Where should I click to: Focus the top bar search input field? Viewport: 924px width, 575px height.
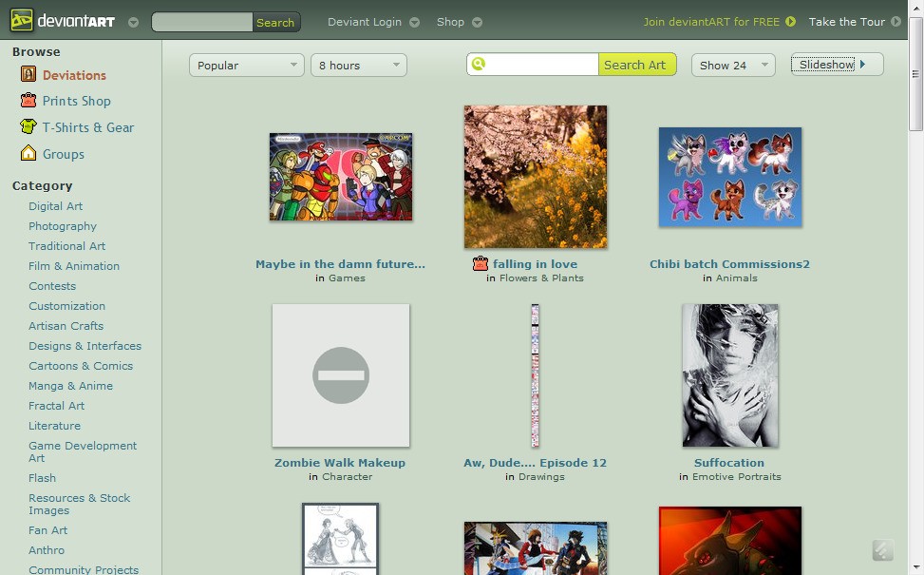pos(202,23)
